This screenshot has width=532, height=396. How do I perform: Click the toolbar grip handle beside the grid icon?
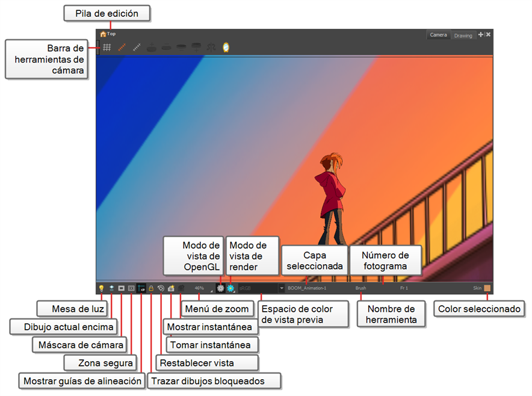[x=98, y=48]
